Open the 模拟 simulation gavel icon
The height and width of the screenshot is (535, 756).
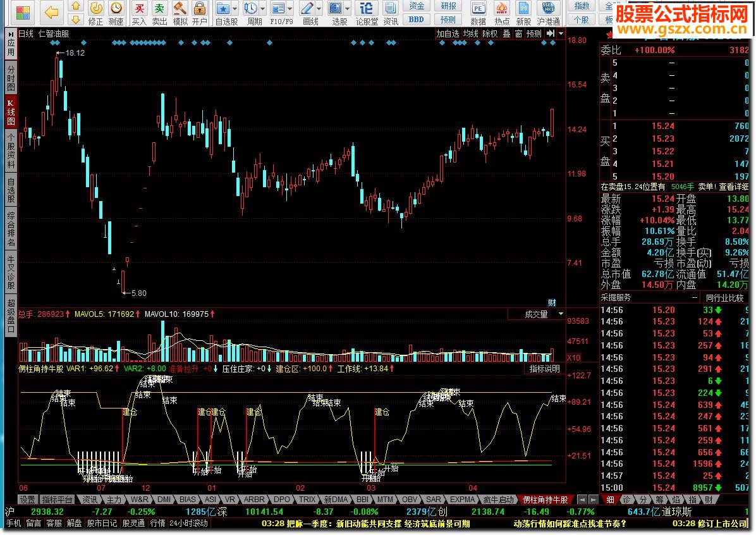click(180, 13)
